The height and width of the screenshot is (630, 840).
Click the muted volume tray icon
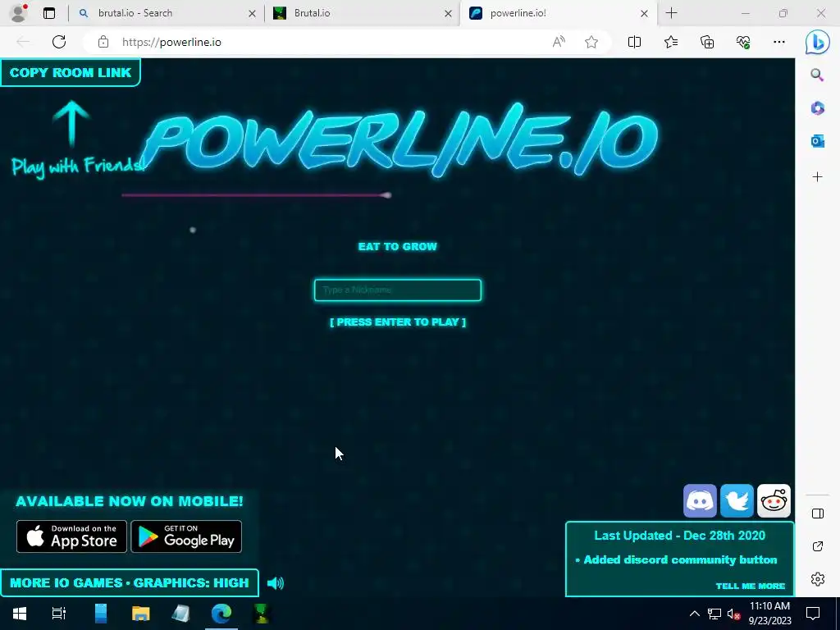pos(733,614)
